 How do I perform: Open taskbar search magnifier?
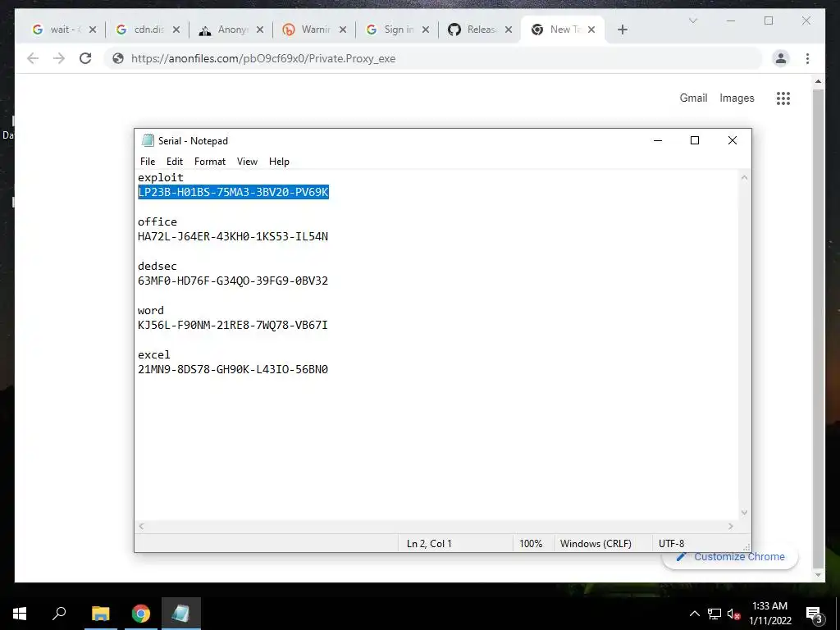(59, 614)
